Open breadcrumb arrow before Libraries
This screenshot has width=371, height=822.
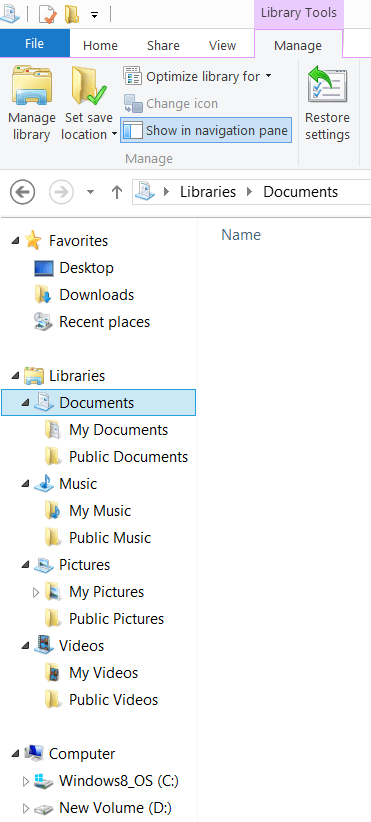tap(167, 192)
